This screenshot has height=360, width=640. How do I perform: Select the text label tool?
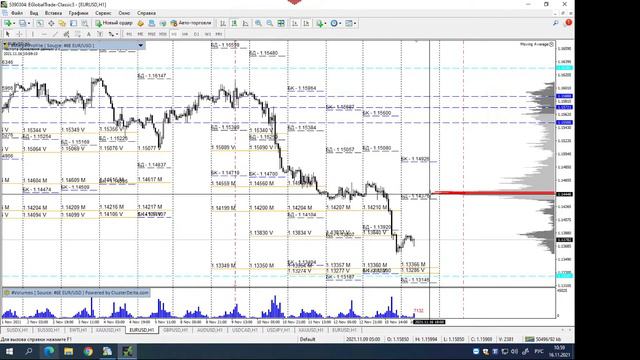(100, 34)
